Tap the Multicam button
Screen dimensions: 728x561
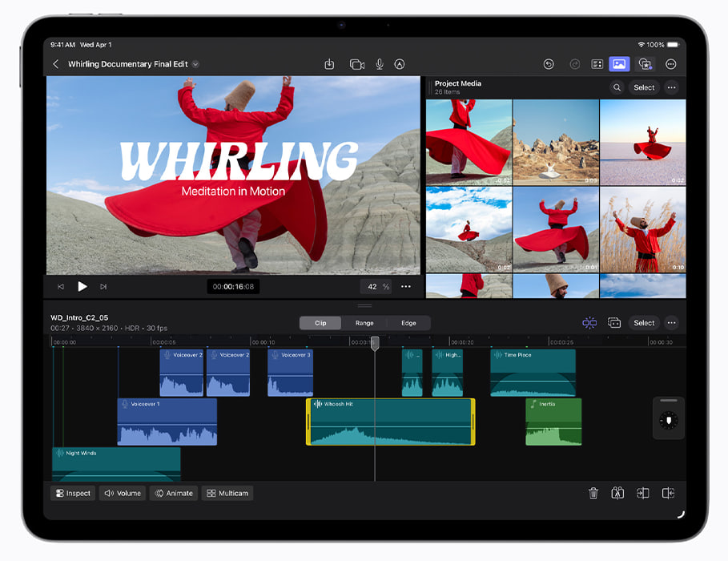(227, 494)
